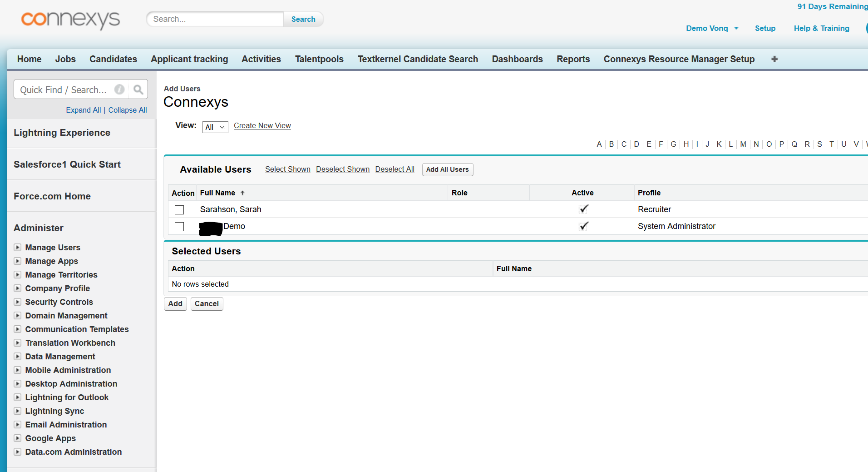Expand Communication Templates tree node
This screenshot has width=868, height=472.
(x=18, y=329)
